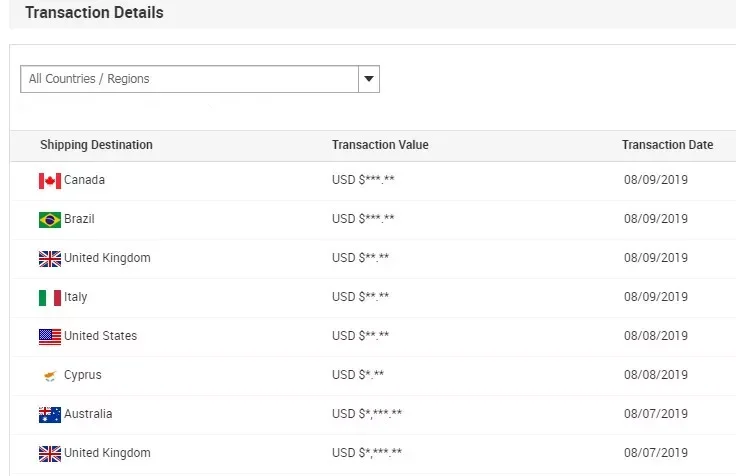This screenshot has height=476, width=736.
Task: Select the Brazil shipping destination text
Action: [79, 219]
